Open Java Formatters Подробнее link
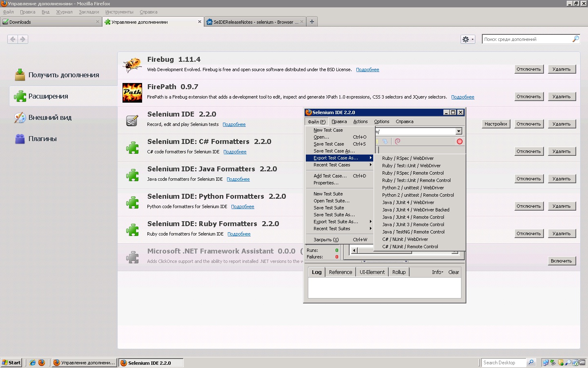The height and width of the screenshot is (368, 588). click(238, 179)
